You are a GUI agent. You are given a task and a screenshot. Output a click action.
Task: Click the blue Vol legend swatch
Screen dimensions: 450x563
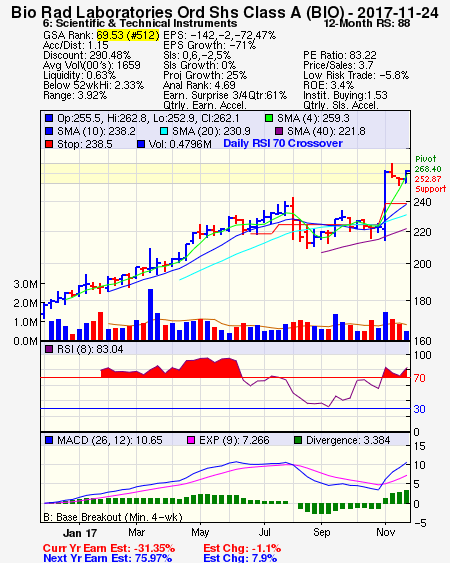[141, 144]
